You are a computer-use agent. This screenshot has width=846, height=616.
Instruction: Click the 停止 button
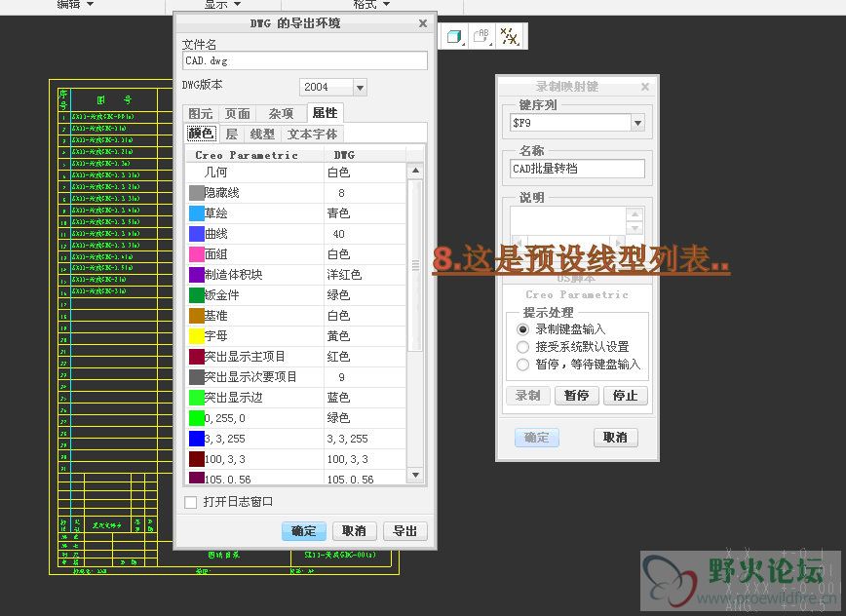point(626,396)
